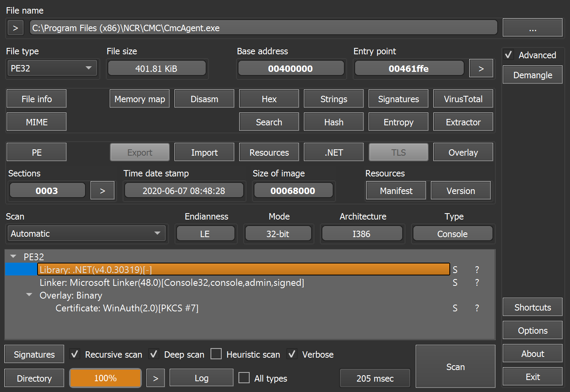Disable the Advanced checkbox
The height and width of the screenshot is (392, 570).
tap(509, 55)
